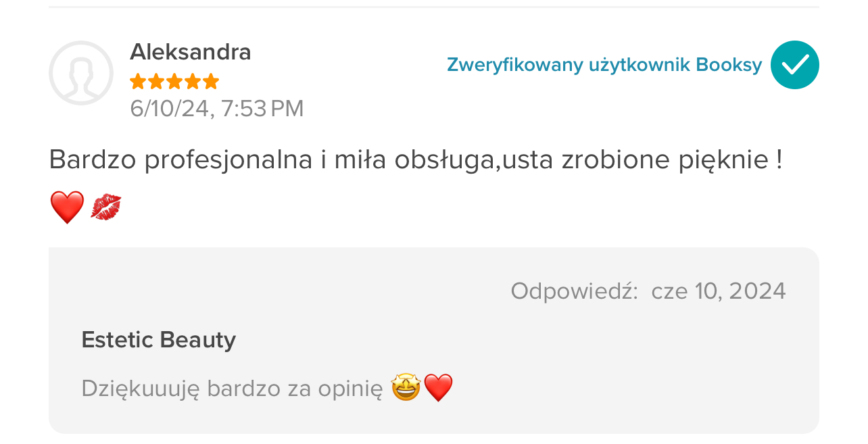The height and width of the screenshot is (444, 868).
Task: Click the kiss lips emoji in the review
Action: 105,207
